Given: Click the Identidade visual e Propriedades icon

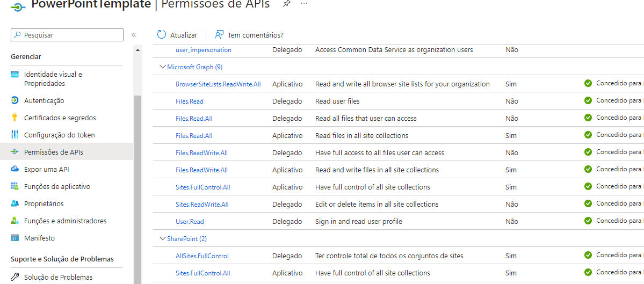Looking at the screenshot, I should (x=15, y=74).
